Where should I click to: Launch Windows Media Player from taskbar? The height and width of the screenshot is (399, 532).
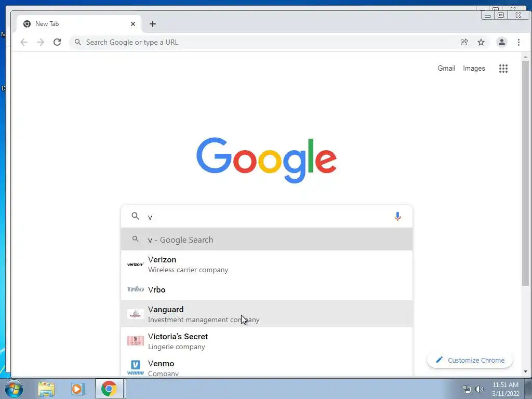click(77, 389)
